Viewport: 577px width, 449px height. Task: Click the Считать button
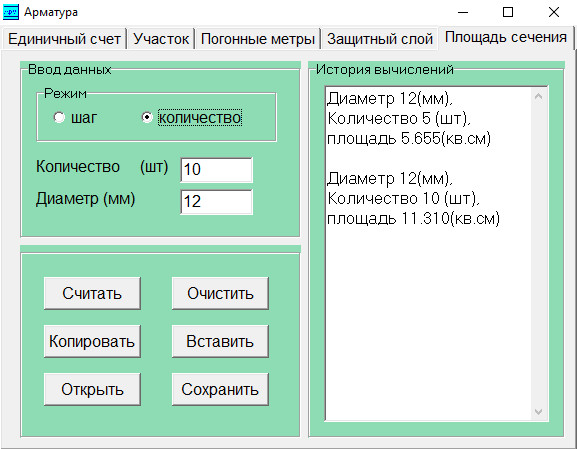[x=92, y=293]
